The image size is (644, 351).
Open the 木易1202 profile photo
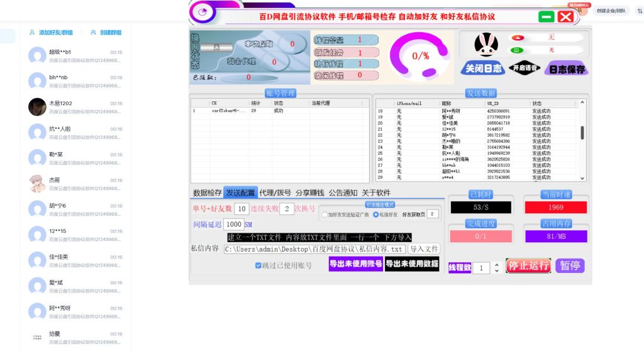37,107
